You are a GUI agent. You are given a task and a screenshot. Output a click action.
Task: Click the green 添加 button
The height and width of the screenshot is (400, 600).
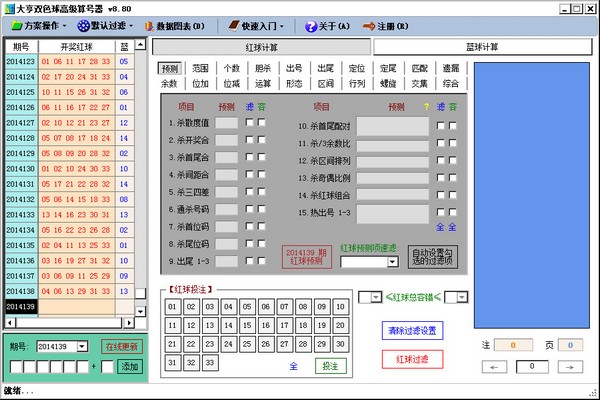point(130,366)
